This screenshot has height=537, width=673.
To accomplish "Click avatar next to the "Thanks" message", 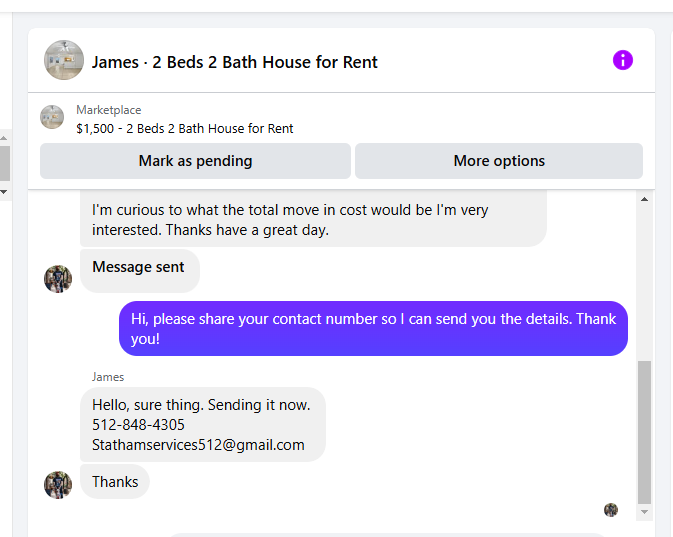I will [x=58, y=485].
